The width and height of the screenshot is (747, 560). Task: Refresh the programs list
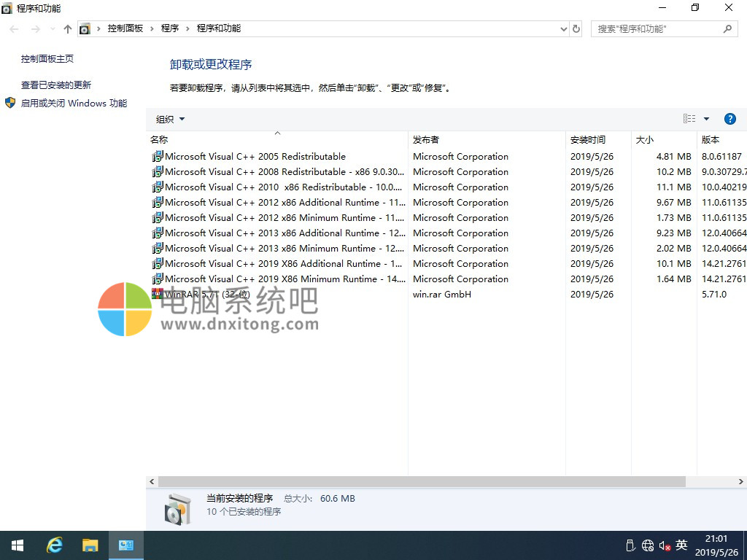point(576,29)
